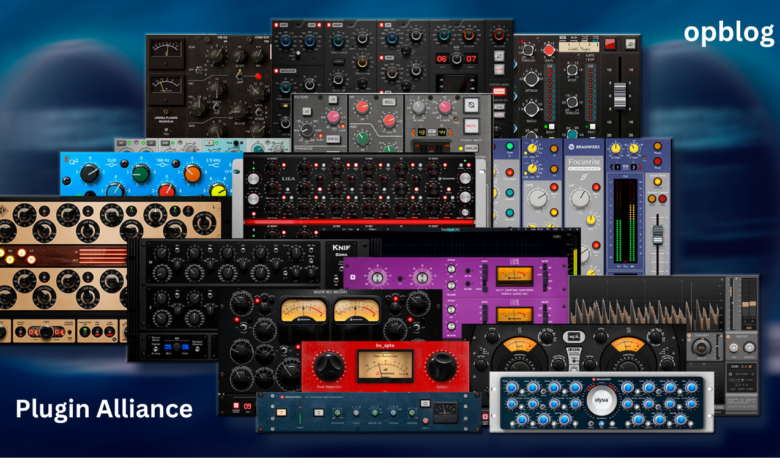
Task: Toggle the red square button above the fader
Action: [610, 44]
